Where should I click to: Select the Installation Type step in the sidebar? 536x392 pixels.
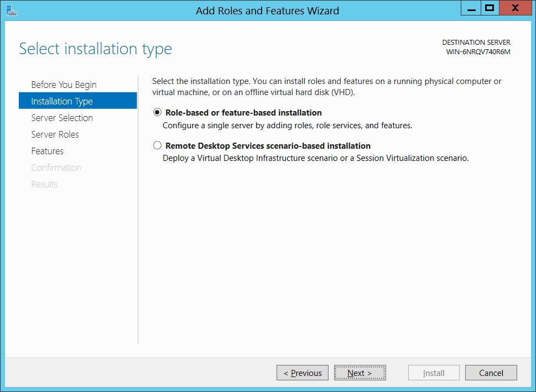coord(77,101)
